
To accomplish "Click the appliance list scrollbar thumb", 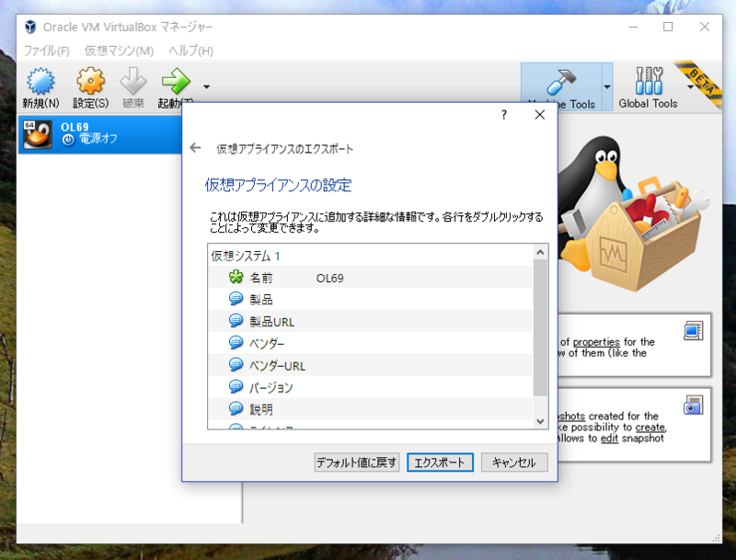I will 540,327.
